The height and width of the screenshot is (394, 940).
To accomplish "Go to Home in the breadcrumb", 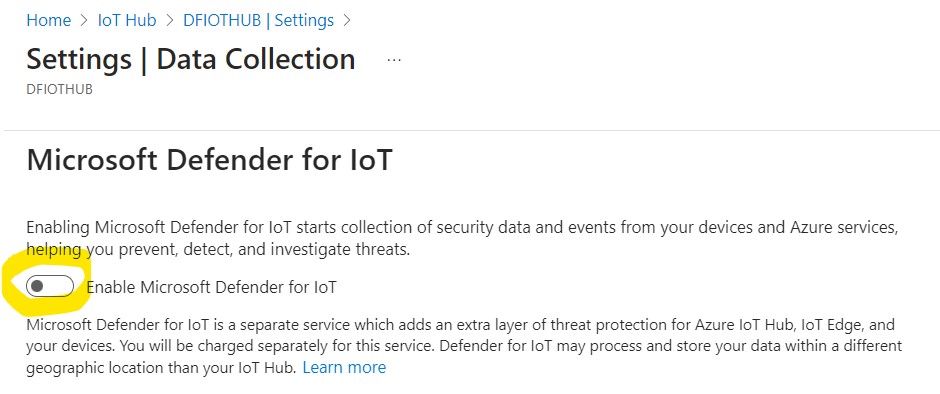I will [49, 20].
